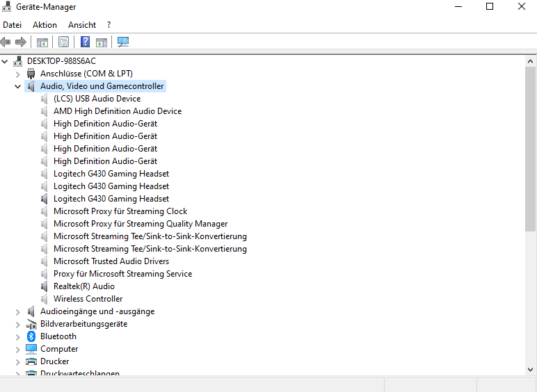
Task: Open the Aktion menu
Action: [45, 25]
